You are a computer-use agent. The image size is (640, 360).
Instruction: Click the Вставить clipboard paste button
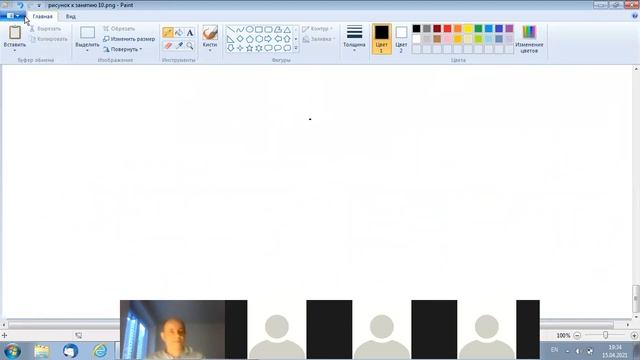(15, 36)
